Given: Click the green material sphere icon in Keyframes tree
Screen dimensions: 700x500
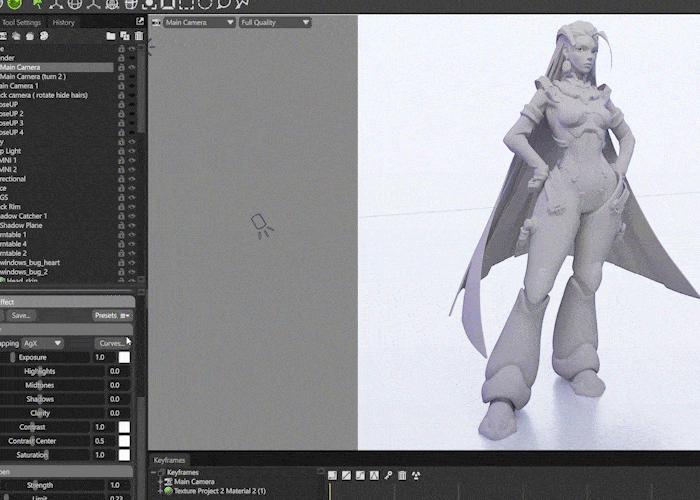Looking at the screenshot, I should (168, 491).
